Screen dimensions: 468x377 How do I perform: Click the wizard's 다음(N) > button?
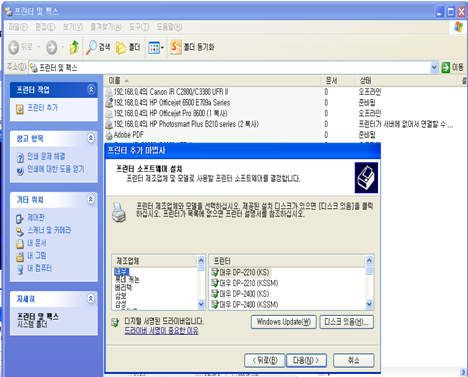tap(306, 360)
